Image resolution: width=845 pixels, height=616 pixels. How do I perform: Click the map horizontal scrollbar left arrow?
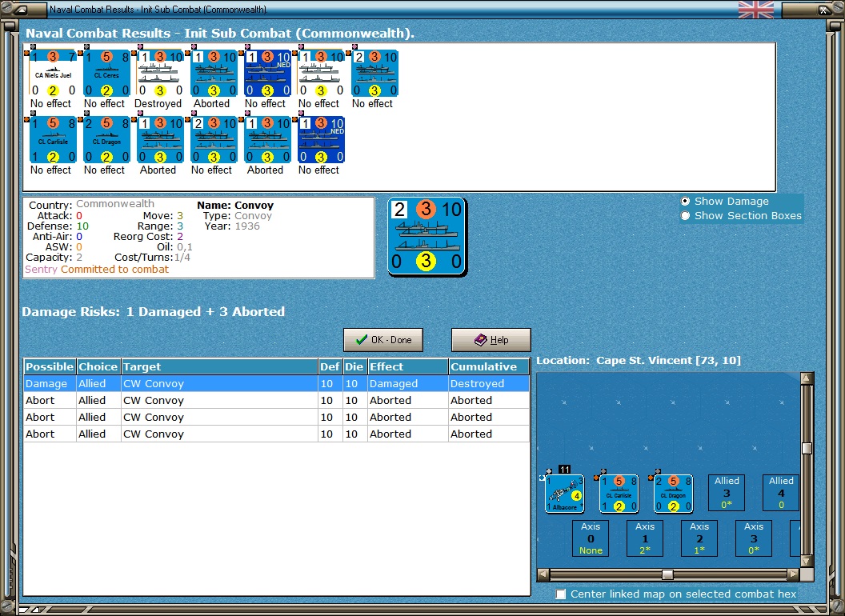pos(543,574)
